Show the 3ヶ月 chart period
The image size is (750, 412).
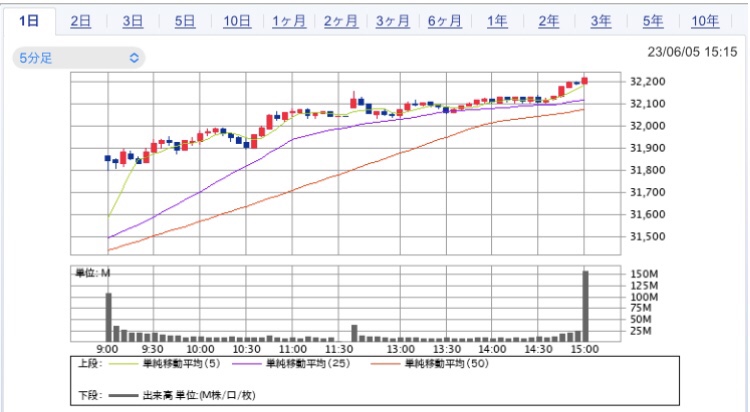pyautogui.click(x=393, y=21)
